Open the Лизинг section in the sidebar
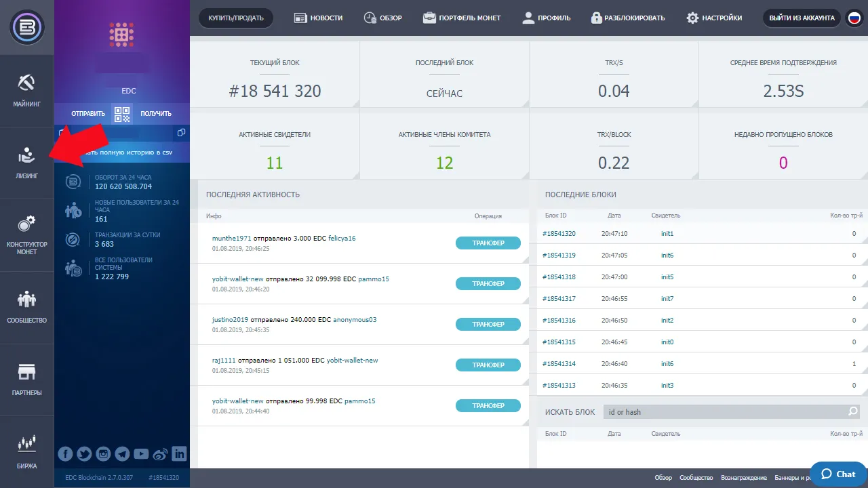 coord(26,163)
